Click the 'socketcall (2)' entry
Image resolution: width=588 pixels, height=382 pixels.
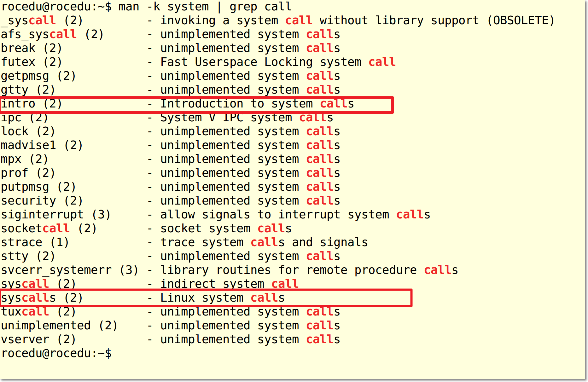[x=49, y=229]
